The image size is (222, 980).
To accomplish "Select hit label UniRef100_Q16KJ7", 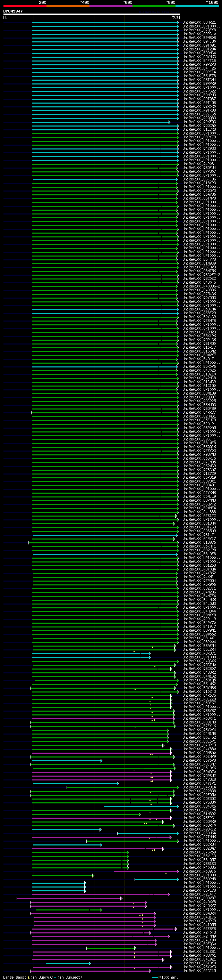I will [x=199, y=347].
